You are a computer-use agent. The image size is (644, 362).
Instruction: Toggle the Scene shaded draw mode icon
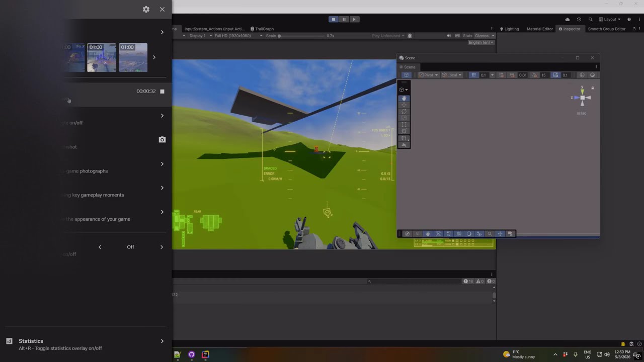(592, 75)
